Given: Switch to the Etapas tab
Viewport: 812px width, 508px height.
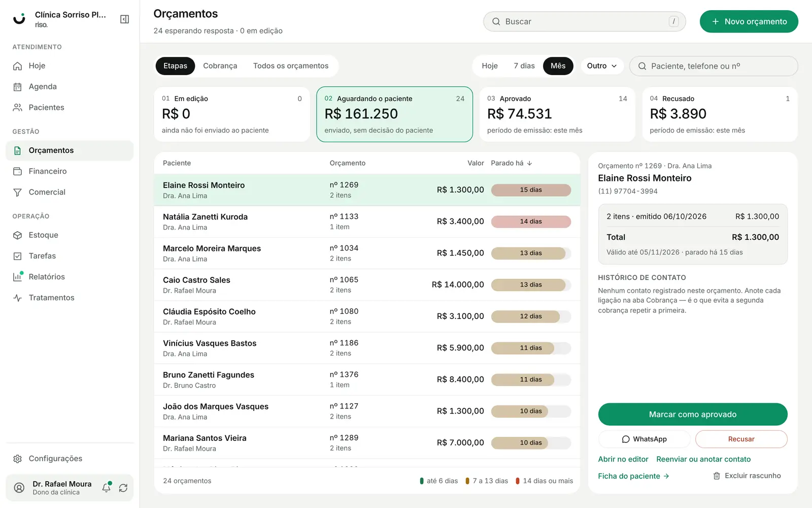Looking at the screenshot, I should (x=176, y=66).
